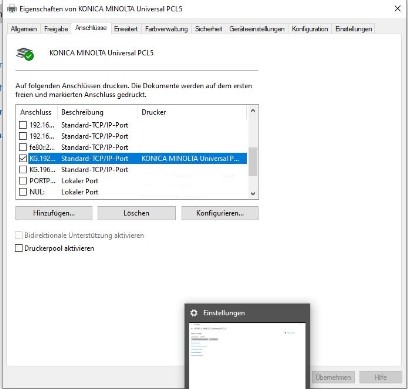
Task: Close the printer properties dialog
Action: [x=397, y=9]
